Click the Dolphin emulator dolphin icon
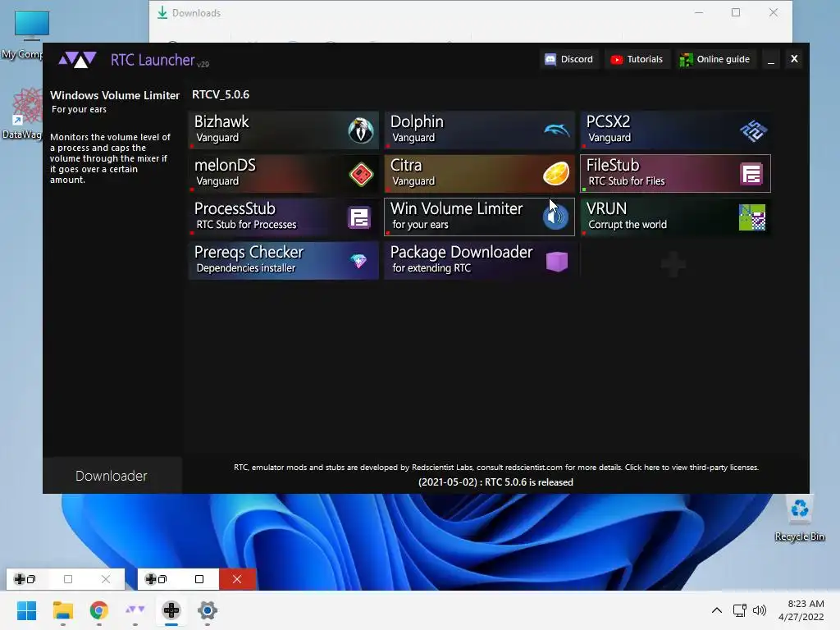Image resolution: width=840 pixels, height=630 pixels. pos(557,130)
